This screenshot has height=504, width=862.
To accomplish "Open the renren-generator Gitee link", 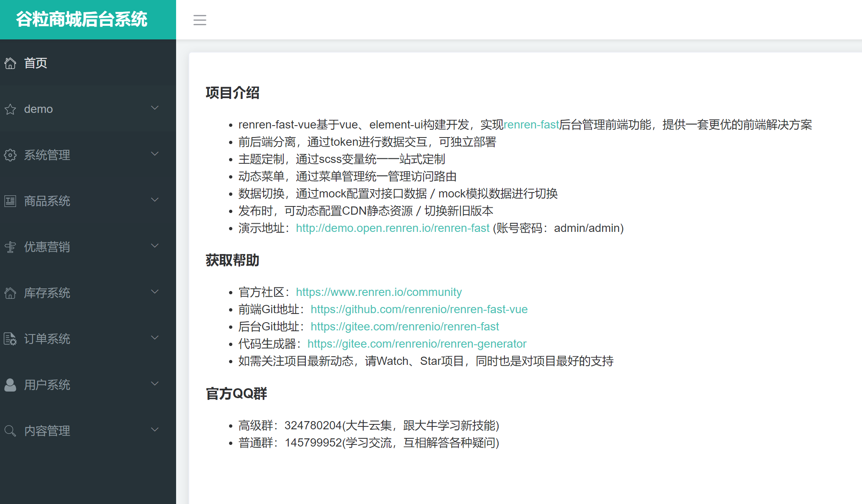I will point(417,344).
